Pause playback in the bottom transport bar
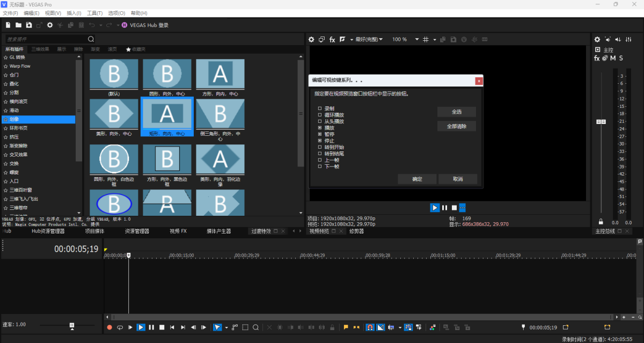The width and height of the screenshot is (644, 343). pos(151,327)
